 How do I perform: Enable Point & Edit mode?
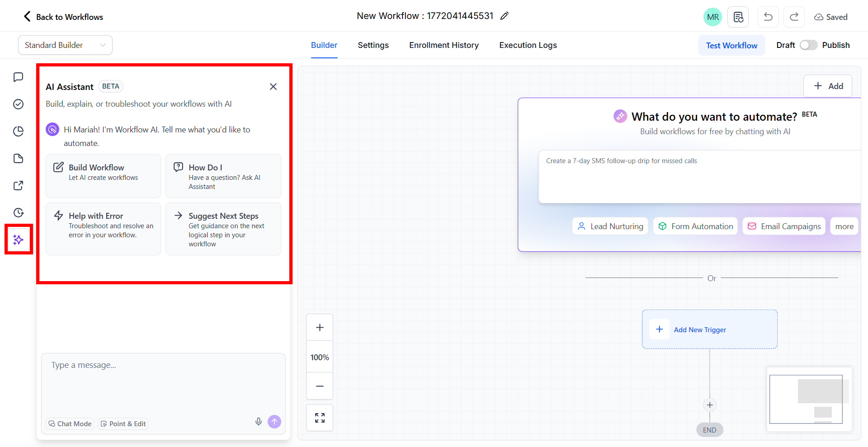[x=123, y=424]
